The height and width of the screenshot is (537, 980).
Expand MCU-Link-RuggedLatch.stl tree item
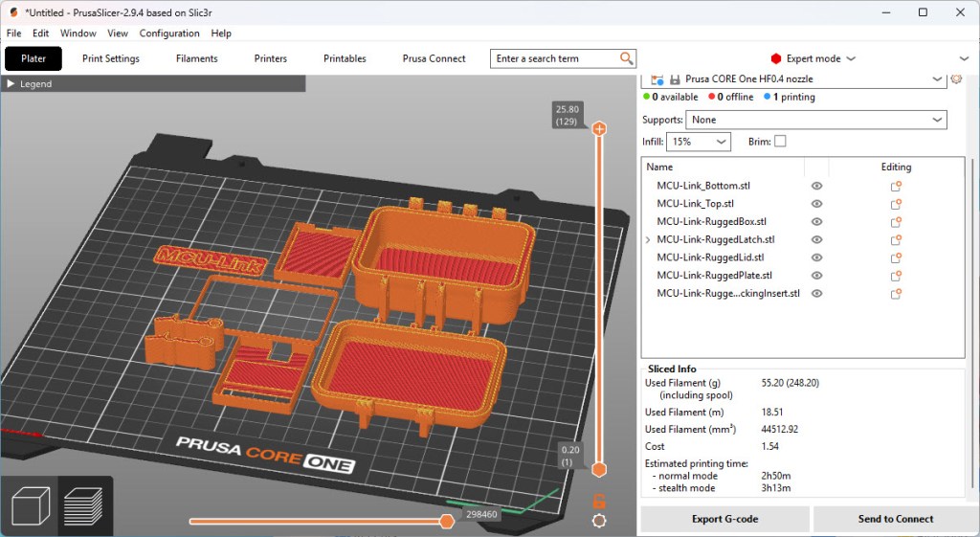coord(649,240)
